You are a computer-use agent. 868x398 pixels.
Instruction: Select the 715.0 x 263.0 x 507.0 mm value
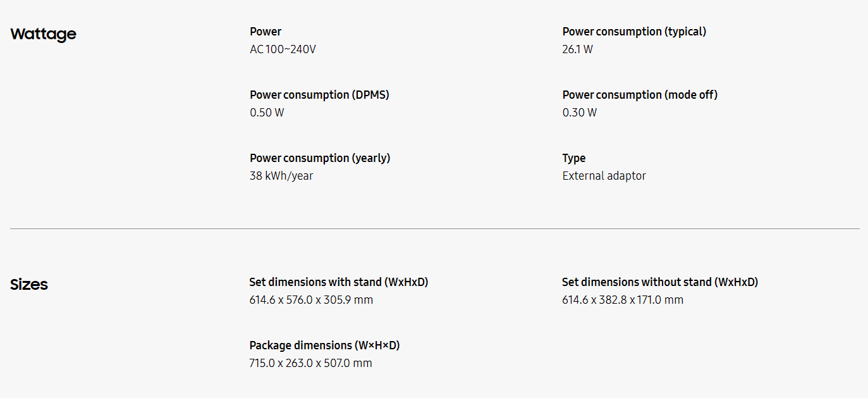[310, 363]
